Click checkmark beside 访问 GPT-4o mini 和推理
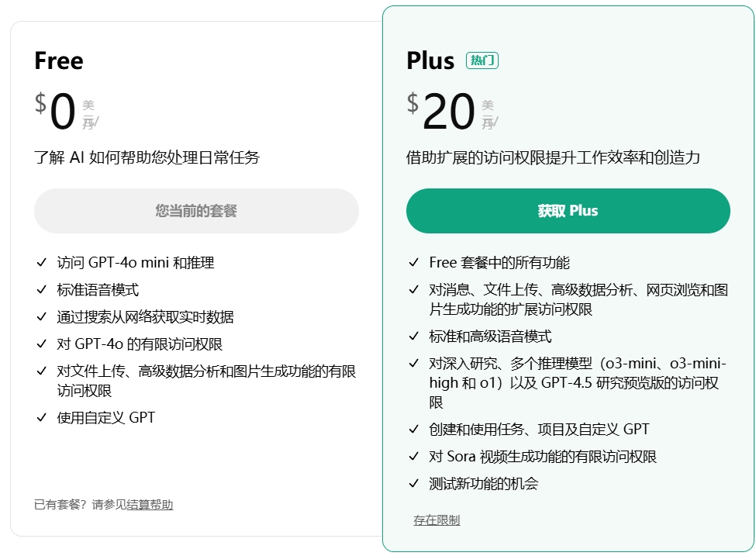 tap(41, 262)
